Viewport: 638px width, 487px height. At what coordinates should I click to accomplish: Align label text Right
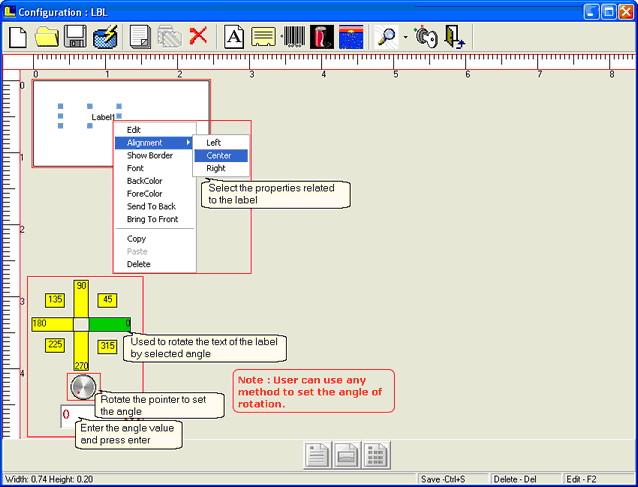point(221,168)
